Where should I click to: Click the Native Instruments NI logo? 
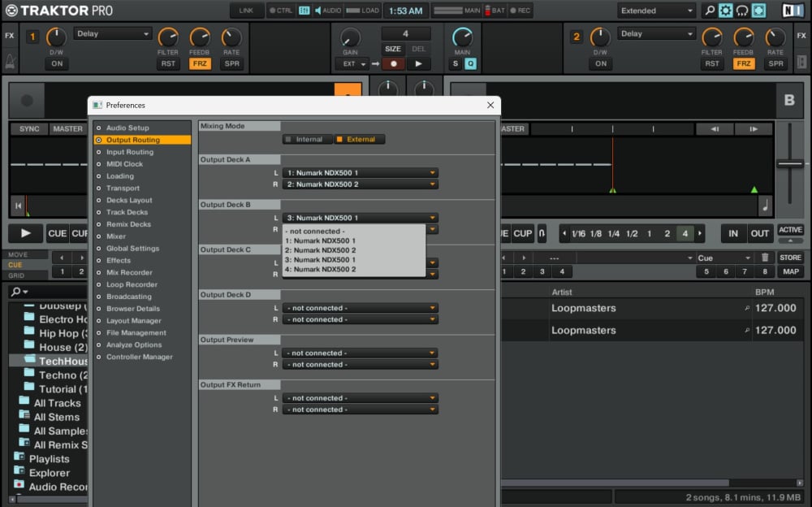(793, 11)
